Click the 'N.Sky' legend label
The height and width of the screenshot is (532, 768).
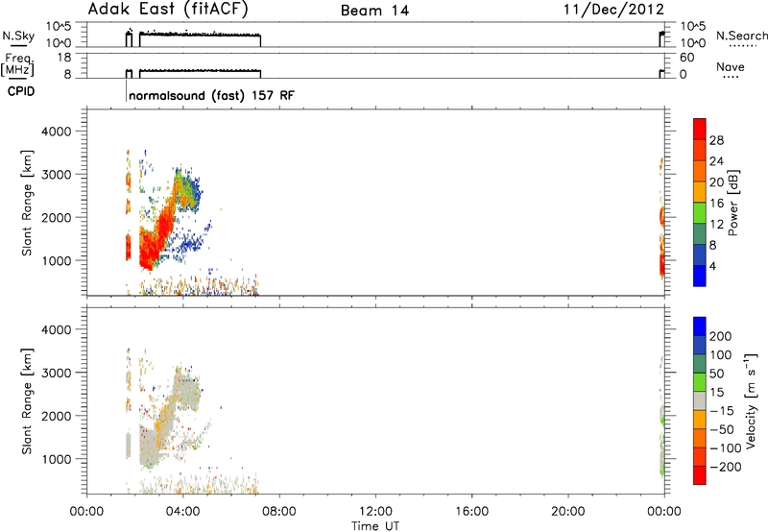(x=18, y=36)
